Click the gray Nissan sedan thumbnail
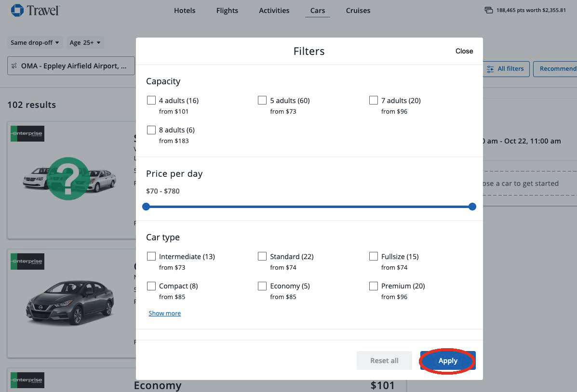The width and height of the screenshot is (577, 392). [x=70, y=303]
